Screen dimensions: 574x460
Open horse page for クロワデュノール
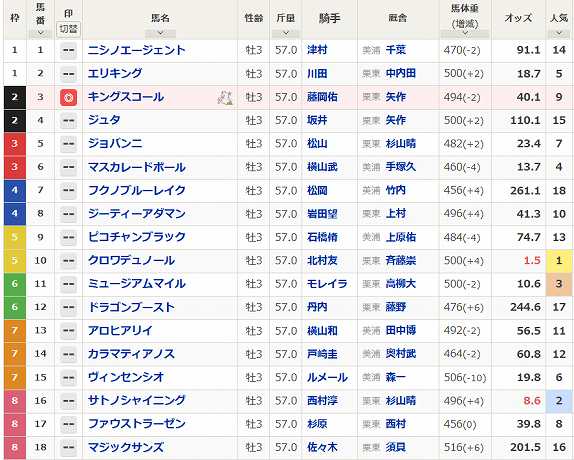click(131, 261)
